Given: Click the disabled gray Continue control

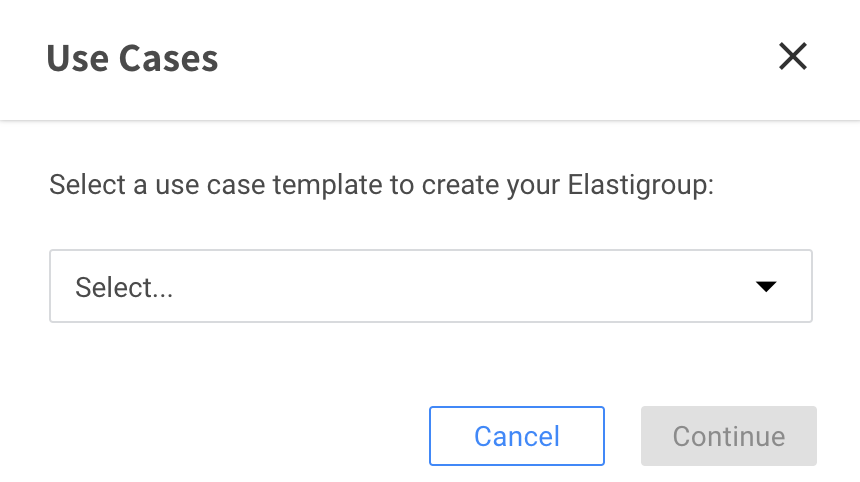Looking at the screenshot, I should (x=728, y=436).
